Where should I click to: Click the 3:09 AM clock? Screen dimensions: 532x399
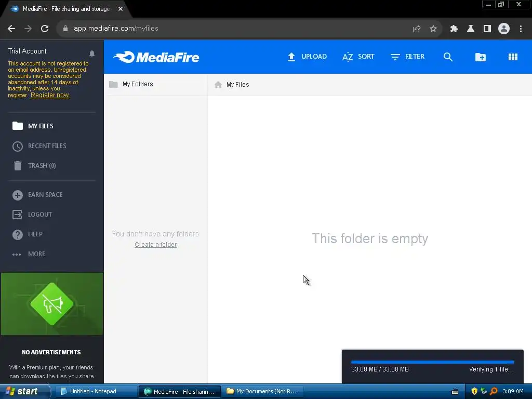coord(513,391)
